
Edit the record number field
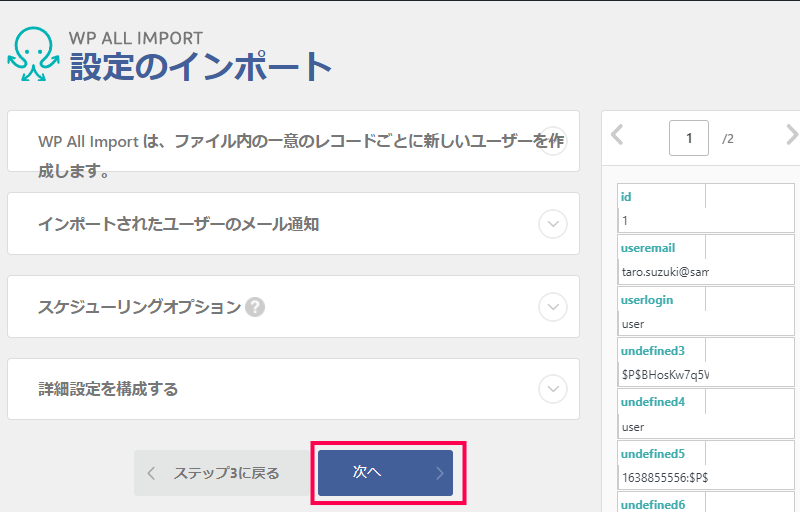689,138
